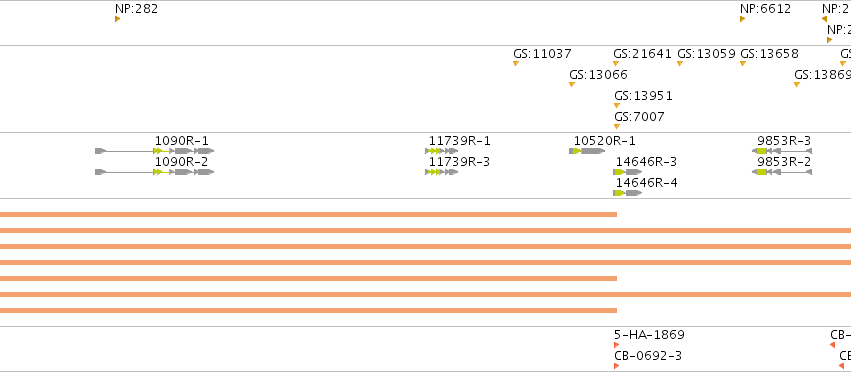Screen dimensions: 851x372
Task: Click the GS:13066 triangle marker
Action: (571, 84)
